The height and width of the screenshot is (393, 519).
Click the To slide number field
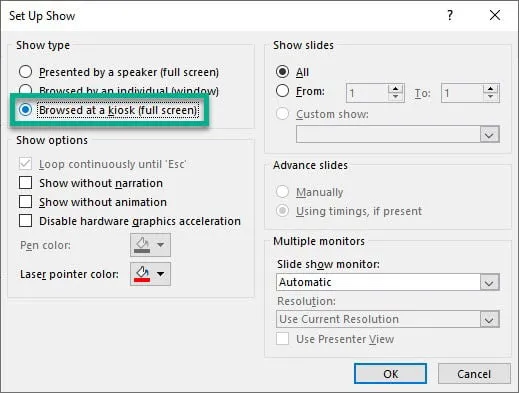click(462, 93)
